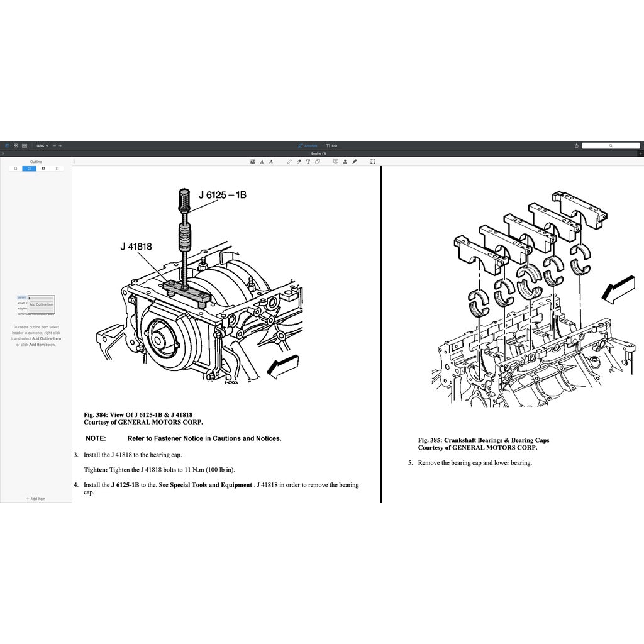Viewport: 644px width, 644px height.
Task: Activate the selection marquee tool
Action: pos(372,161)
